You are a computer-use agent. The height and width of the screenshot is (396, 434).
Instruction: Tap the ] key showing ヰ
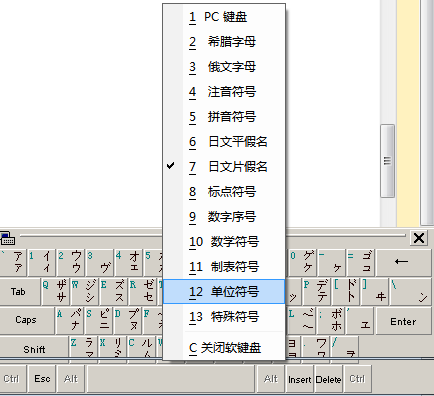[x=375, y=292]
